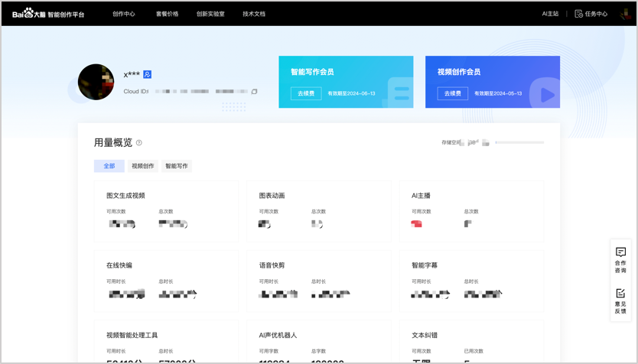Viewport: 638px width, 364px height.
Task: Open the 创作中心 menu
Action: point(124,14)
